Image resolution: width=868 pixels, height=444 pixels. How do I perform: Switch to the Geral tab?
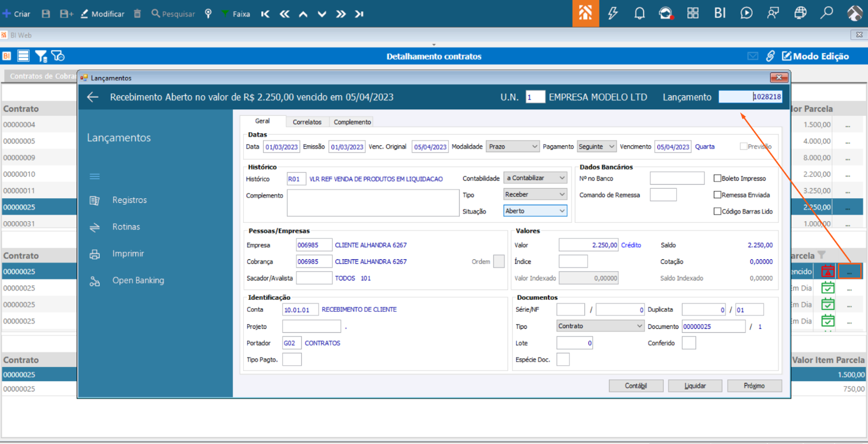click(262, 121)
